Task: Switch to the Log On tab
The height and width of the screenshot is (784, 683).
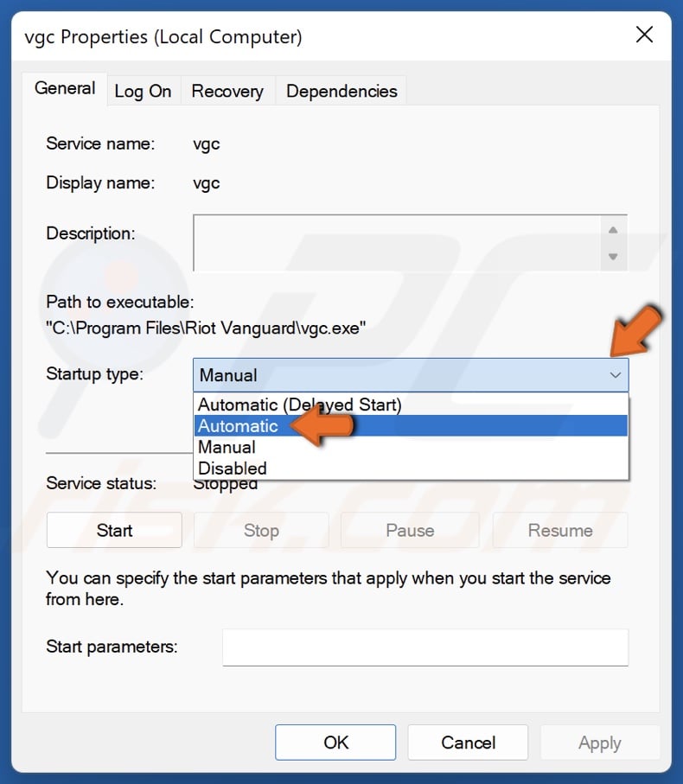Action: point(144,90)
